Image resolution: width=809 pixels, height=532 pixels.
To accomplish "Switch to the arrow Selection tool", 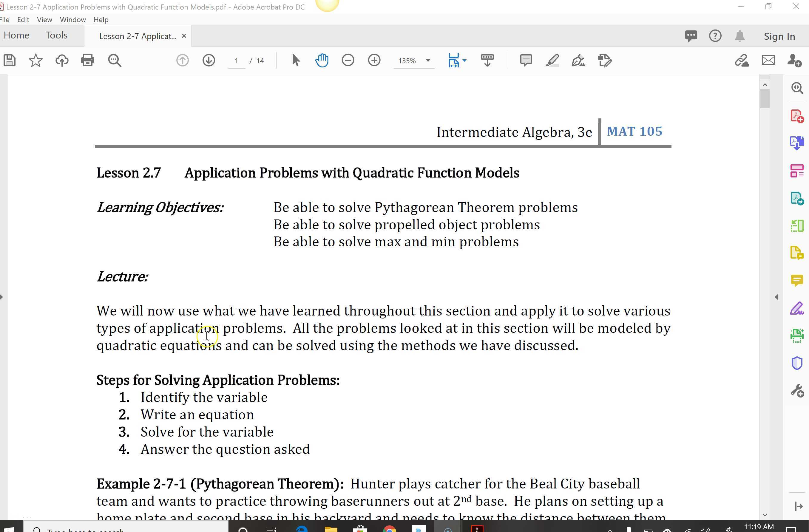I will tap(295, 61).
